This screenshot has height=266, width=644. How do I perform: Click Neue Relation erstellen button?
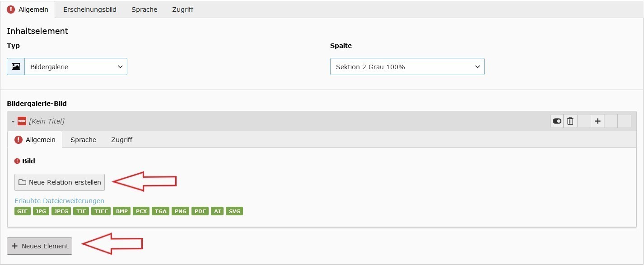click(x=60, y=182)
